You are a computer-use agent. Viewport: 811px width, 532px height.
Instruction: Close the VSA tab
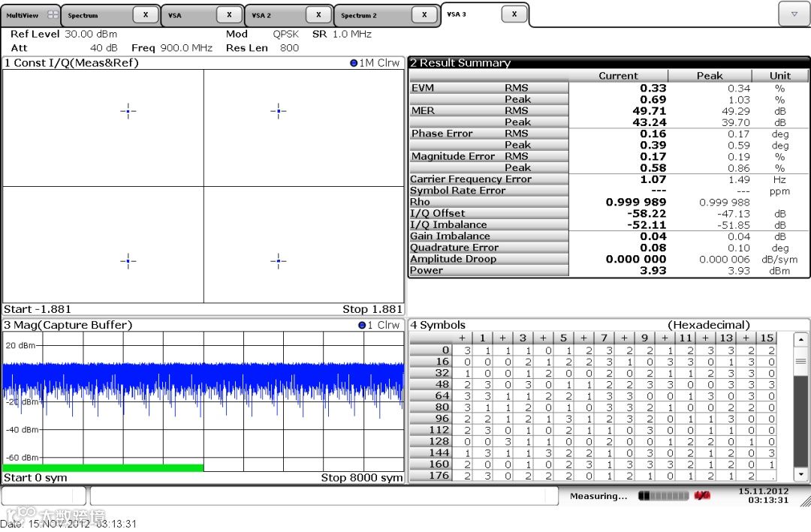(229, 15)
